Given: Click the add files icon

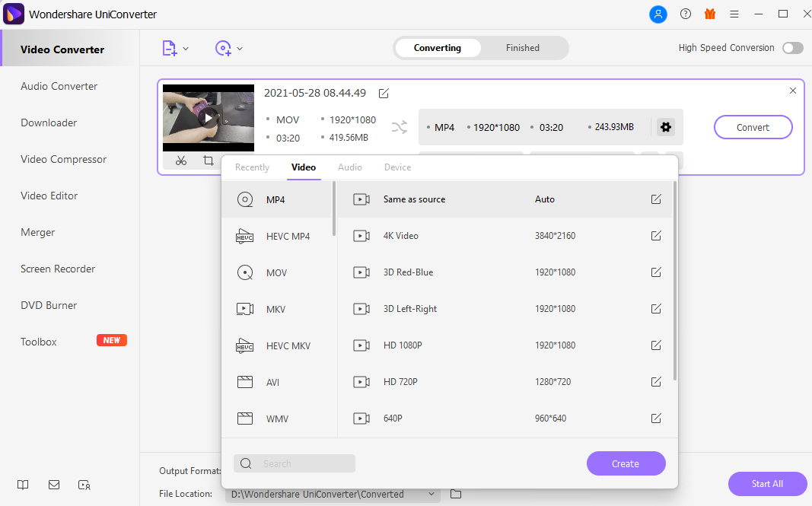Looking at the screenshot, I should (x=170, y=48).
